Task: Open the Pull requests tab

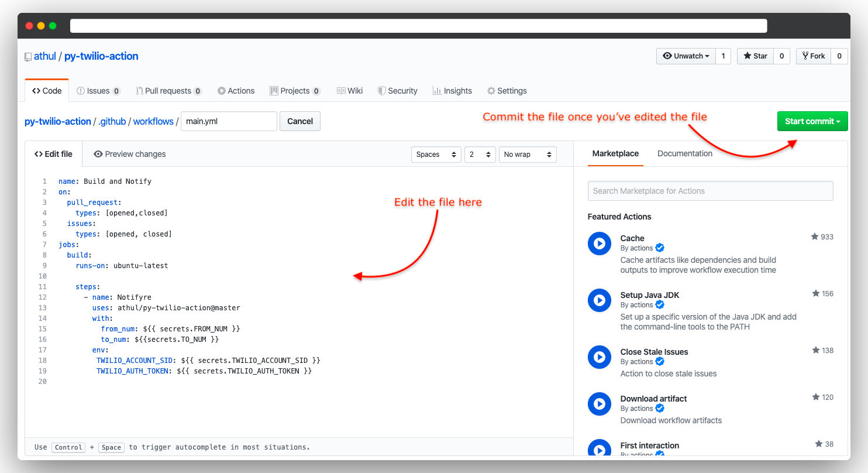Action: pyautogui.click(x=168, y=91)
